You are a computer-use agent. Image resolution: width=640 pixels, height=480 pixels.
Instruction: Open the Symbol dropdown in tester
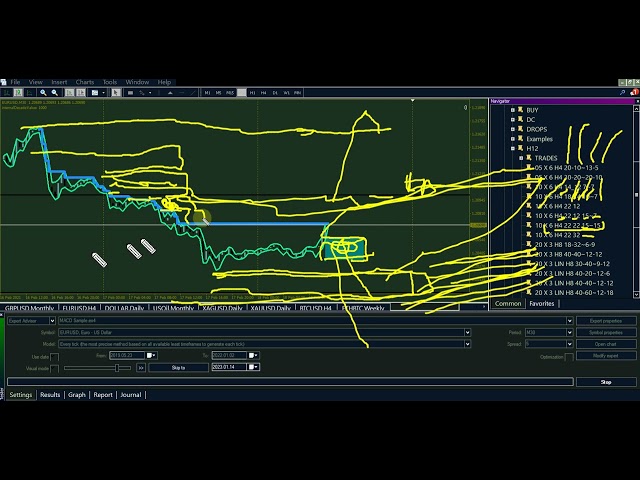pos(466,332)
